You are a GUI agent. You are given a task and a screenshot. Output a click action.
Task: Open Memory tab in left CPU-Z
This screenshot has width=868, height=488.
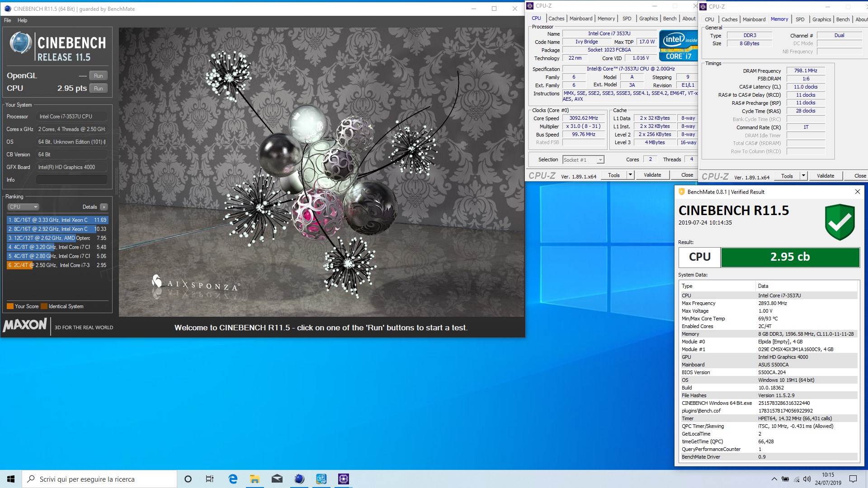point(606,19)
